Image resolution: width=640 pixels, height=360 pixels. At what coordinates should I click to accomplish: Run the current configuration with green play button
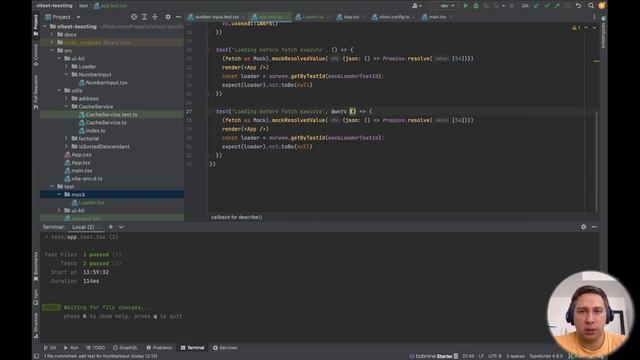coord(465,6)
